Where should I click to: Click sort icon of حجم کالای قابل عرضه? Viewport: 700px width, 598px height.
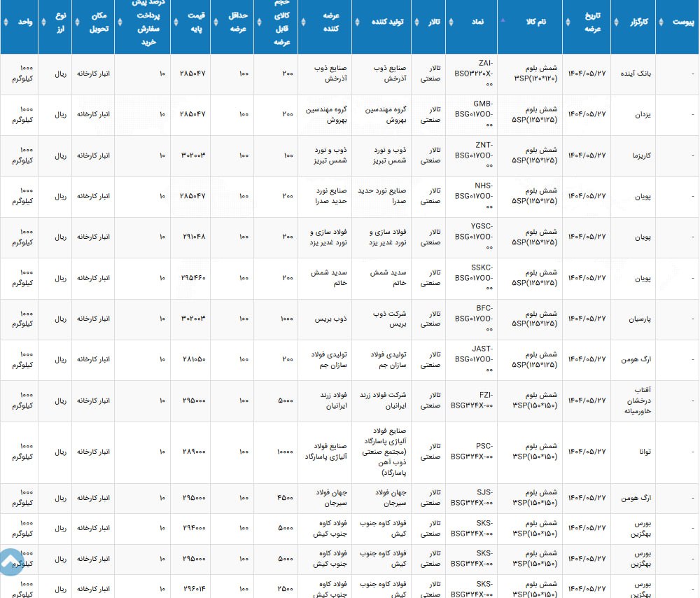[x=259, y=22]
